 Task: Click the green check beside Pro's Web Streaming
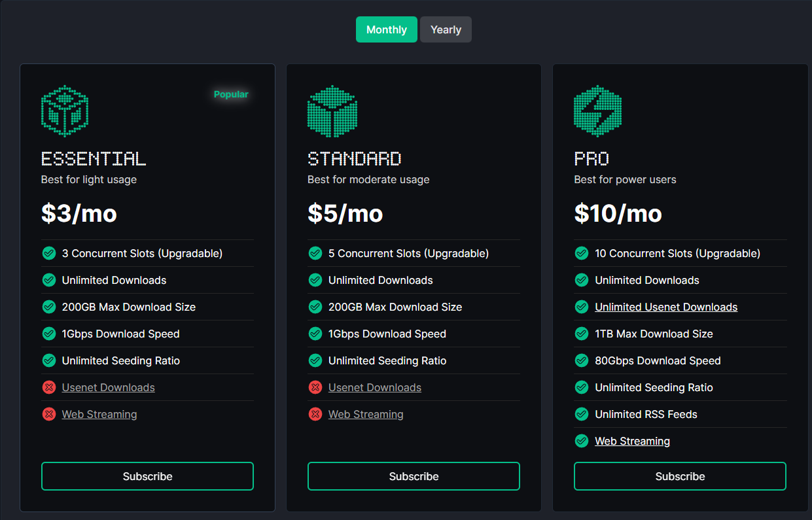(582, 441)
